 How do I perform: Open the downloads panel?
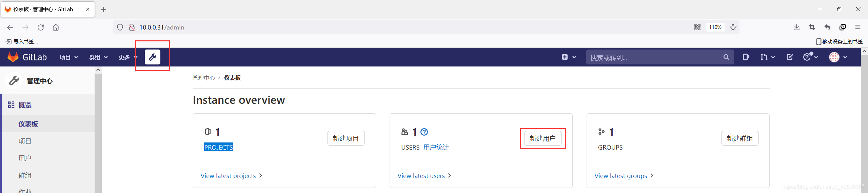tap(797, 27)
